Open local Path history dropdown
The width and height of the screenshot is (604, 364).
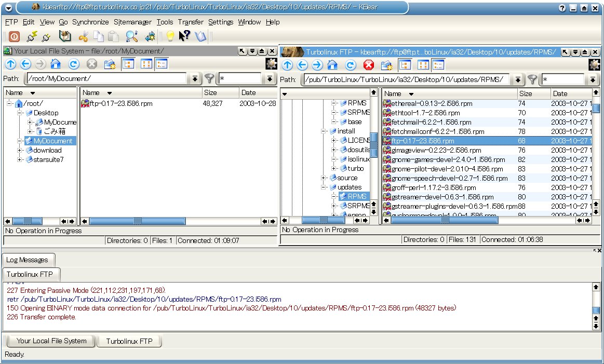click(195, 78)
